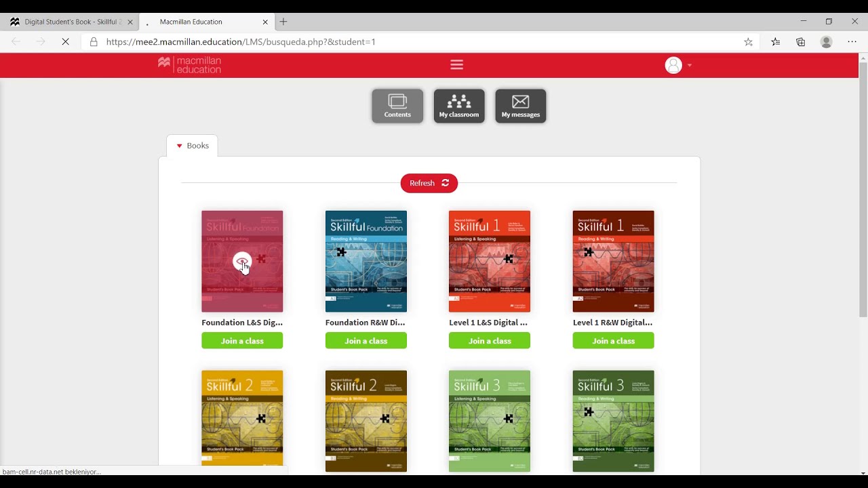Open a new browser tab
868x488 pixels.
coord(283,22)
